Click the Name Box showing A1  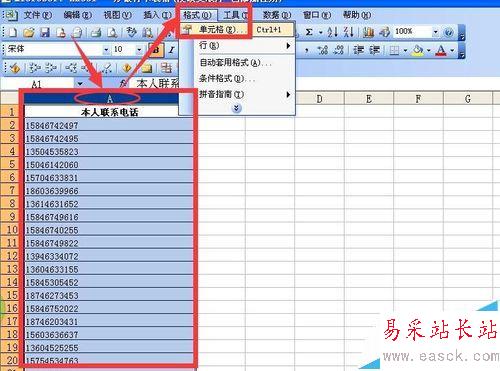pos(37,84)
